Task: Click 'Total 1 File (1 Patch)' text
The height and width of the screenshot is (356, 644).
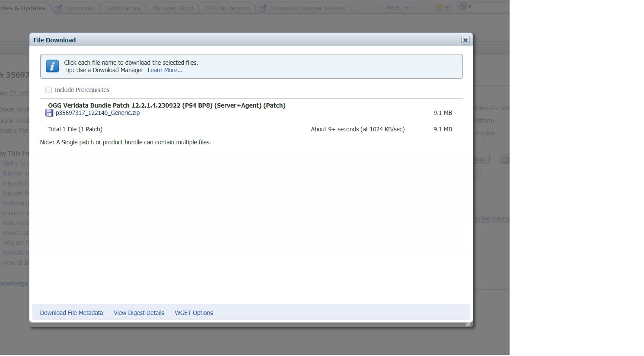Action: click(75, 129)
